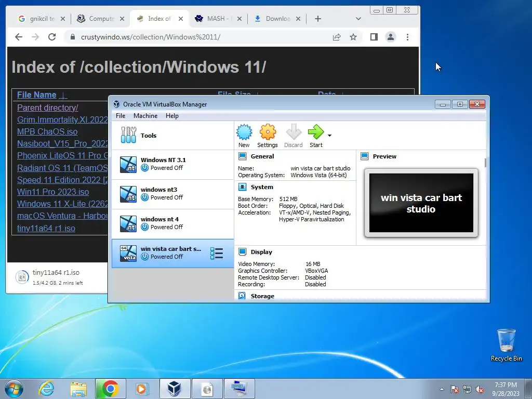Close the Index of tab in Chrome
Screen dimensions: 532x399
[x=181, y=19]
